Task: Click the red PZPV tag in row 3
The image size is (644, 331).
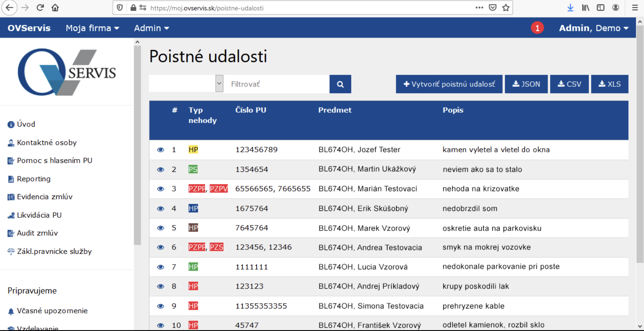Action: click(219, 189)
